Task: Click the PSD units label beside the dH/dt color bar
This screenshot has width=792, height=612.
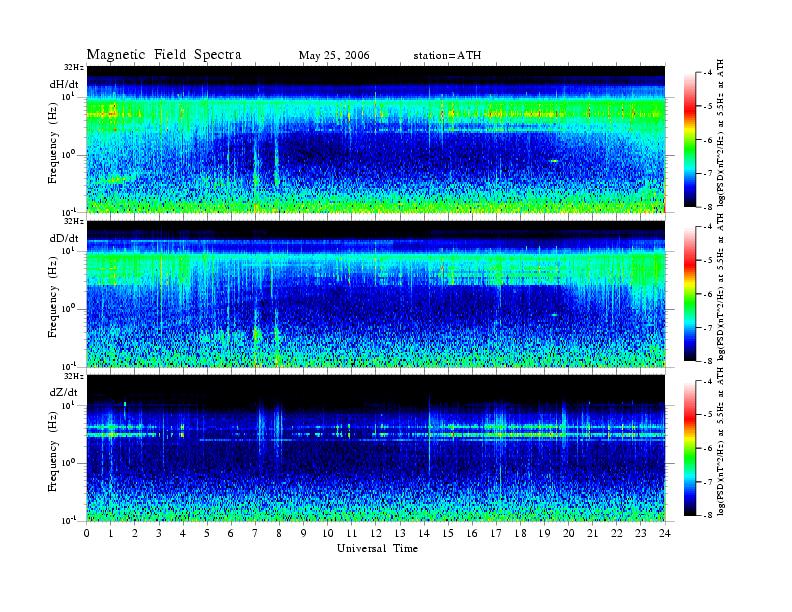Action: [721, 133]
